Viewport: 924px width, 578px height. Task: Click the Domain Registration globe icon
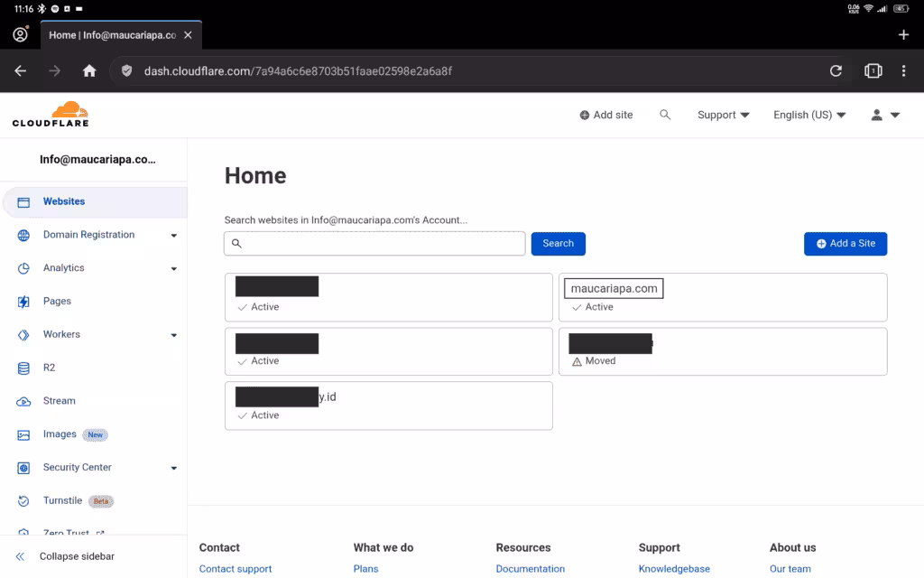pos(23,236)
